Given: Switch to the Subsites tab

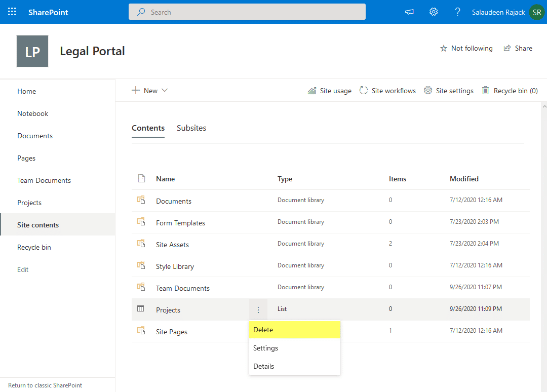Looking at the screenshot, I should [191, 128].
